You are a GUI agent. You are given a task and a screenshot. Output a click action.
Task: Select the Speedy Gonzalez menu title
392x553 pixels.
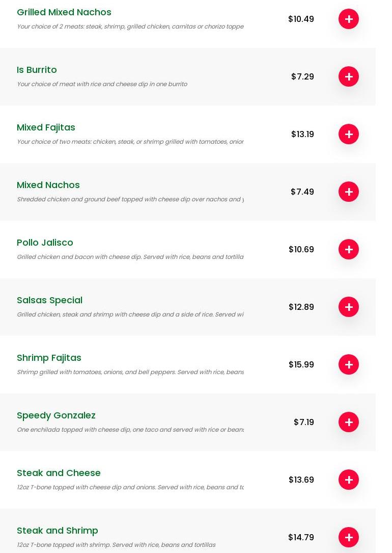(x=56, y=415)
